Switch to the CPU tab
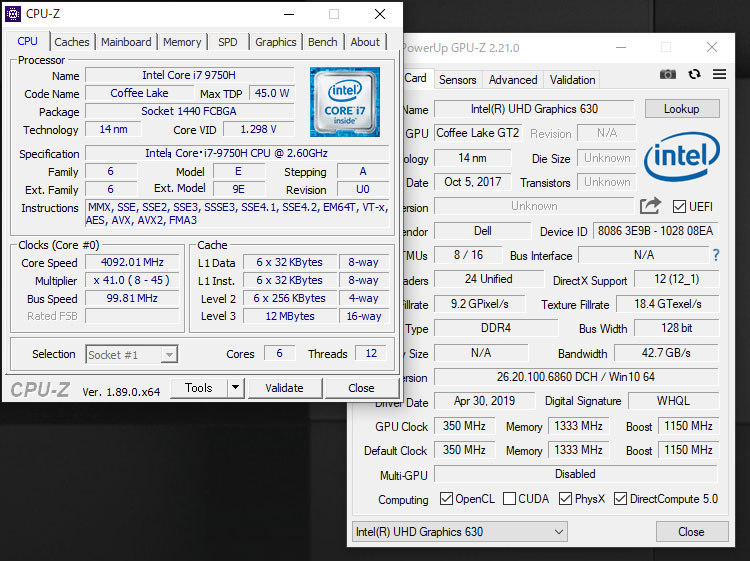This screenshot has width=750, height=561. 27,41
